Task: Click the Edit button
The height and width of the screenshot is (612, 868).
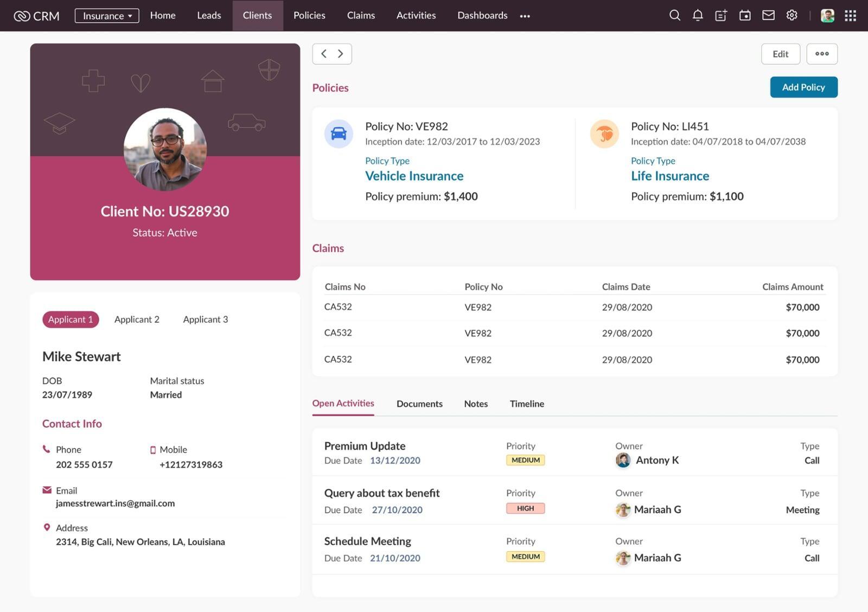Action: click(781, 54)
